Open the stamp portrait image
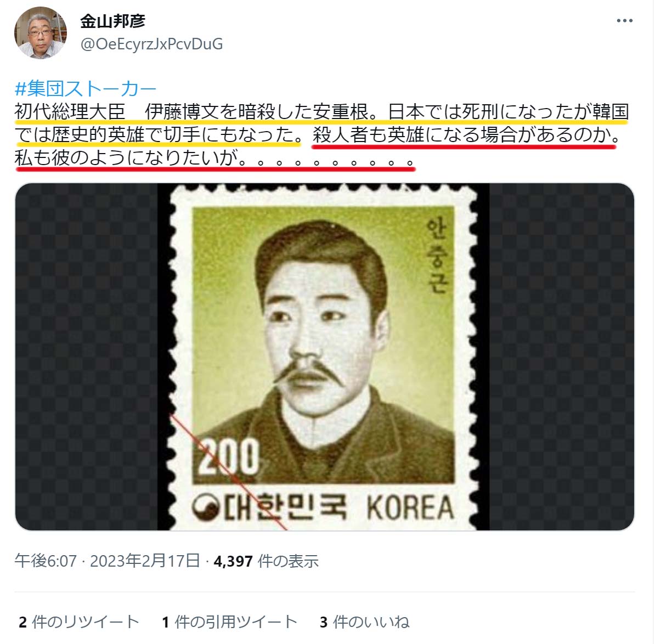Viewport: 655px width, 644px height. coord(325,357)
